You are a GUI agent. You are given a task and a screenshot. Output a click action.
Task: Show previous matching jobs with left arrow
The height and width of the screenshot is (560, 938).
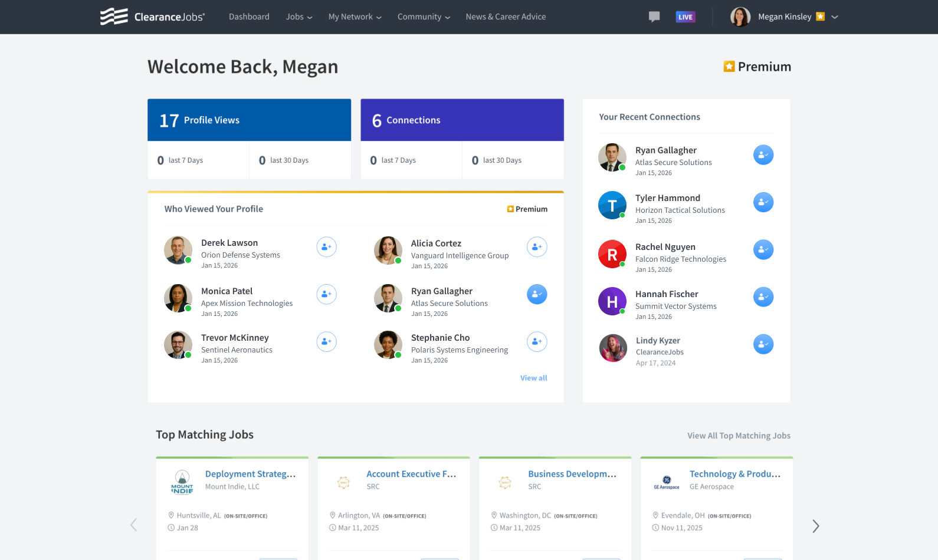click(134, 525)
